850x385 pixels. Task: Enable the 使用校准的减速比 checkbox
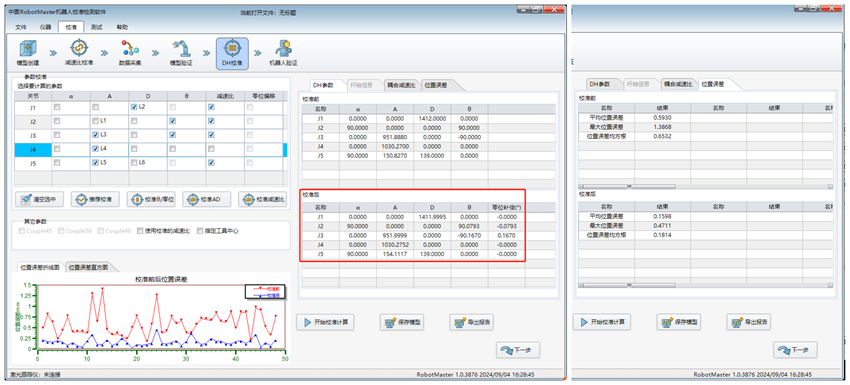pyautogui.click(x=140, y=230)
